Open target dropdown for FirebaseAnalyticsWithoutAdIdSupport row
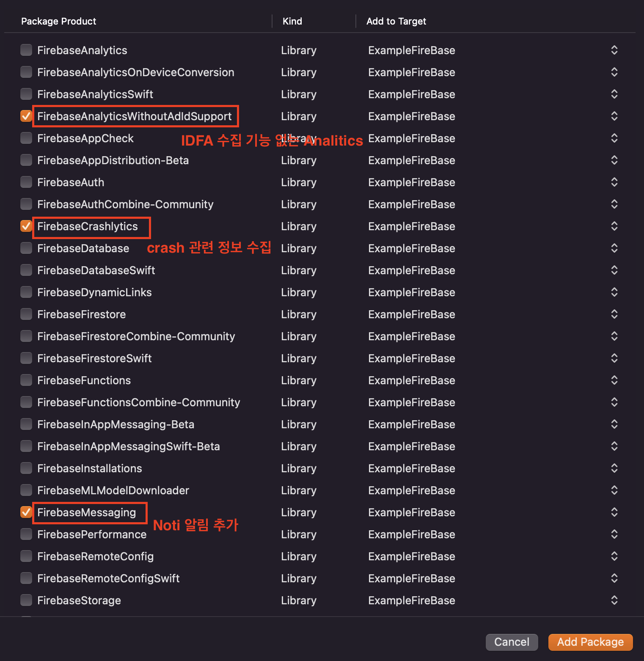 614,116
